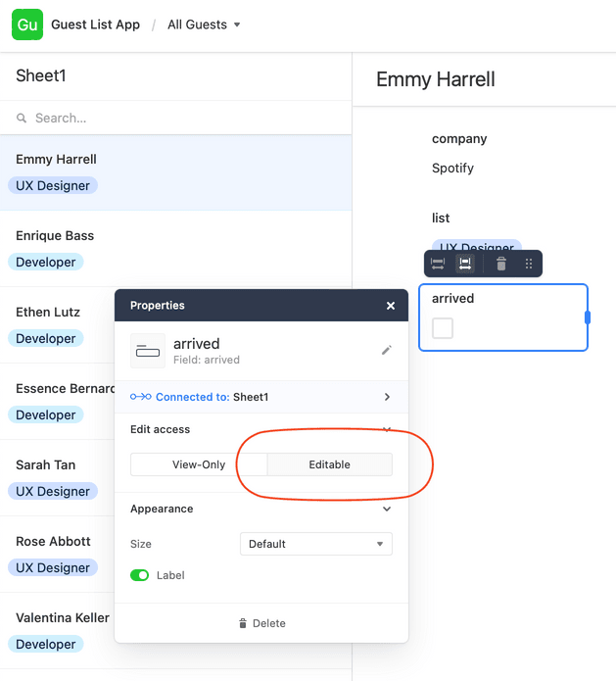Select the Emmy Harrell list row
616x681 pixels.
[x=176, y=172]
